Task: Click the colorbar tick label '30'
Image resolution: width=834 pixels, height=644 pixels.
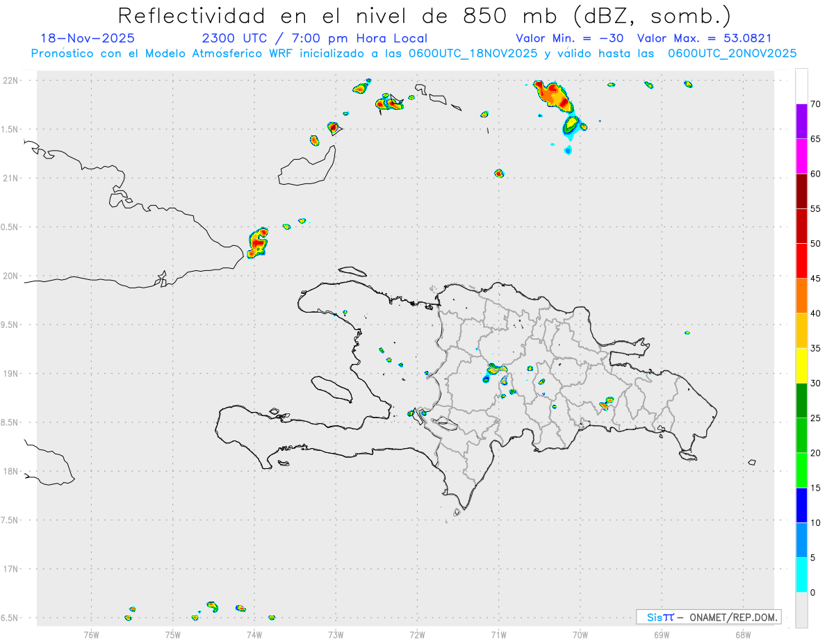Action: [x=816, y=383]
